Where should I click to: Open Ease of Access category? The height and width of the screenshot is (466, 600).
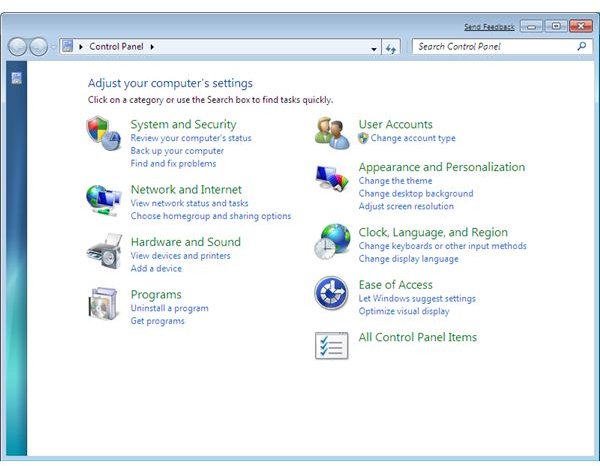click(x=396, y=285)
